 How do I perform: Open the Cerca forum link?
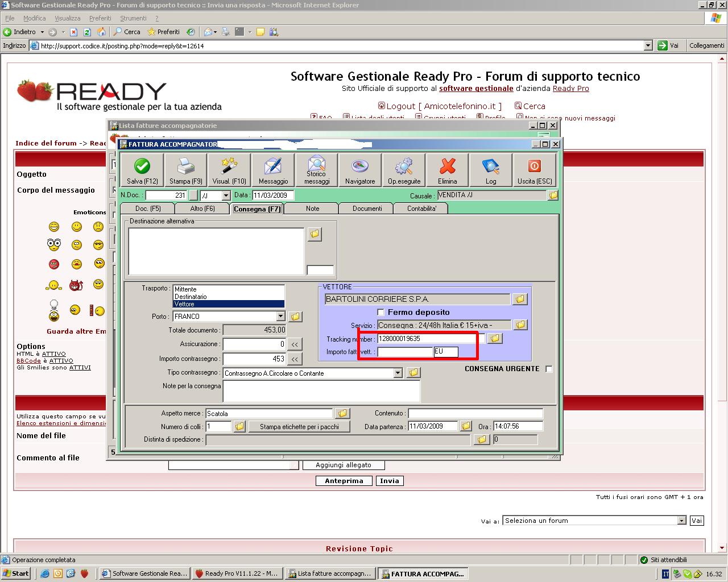[x=530, y=106]
